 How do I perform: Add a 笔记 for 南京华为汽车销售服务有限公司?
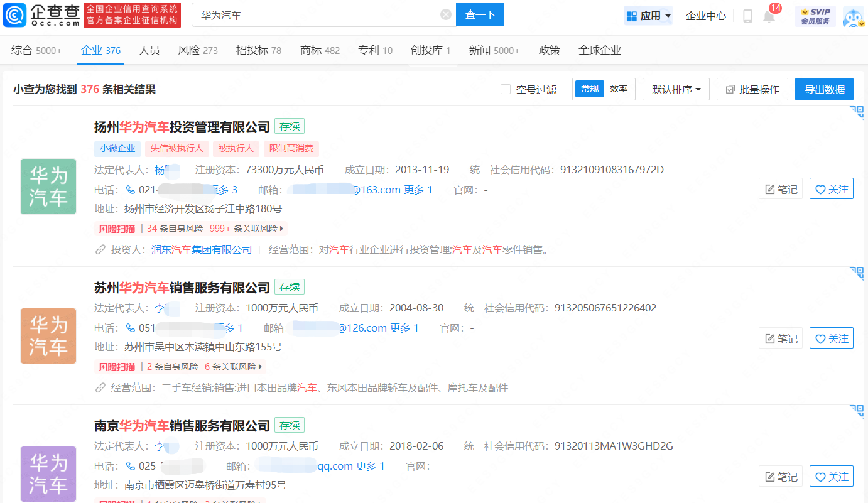point(781,477)
